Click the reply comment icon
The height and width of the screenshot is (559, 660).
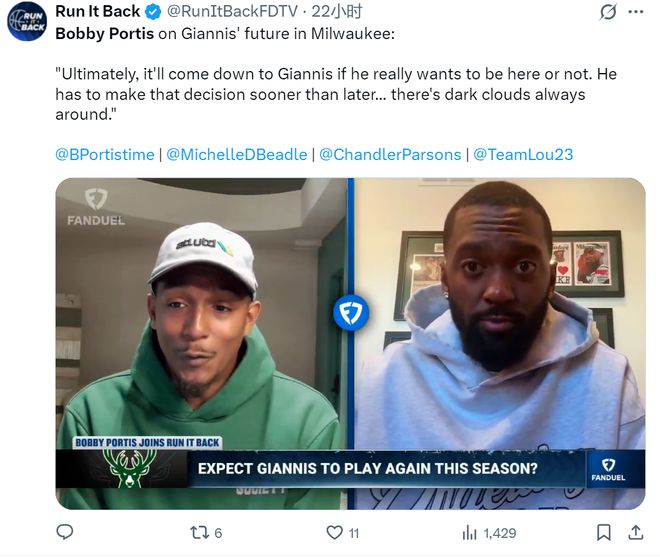[64, 533]
